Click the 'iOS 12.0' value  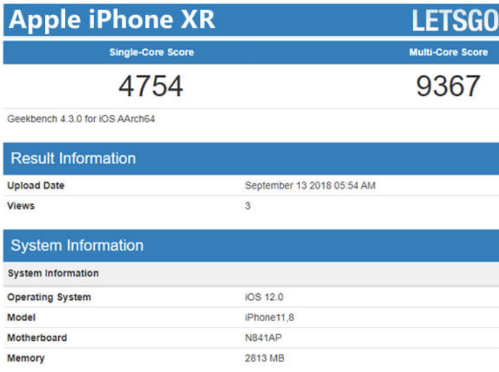point(264,297)
